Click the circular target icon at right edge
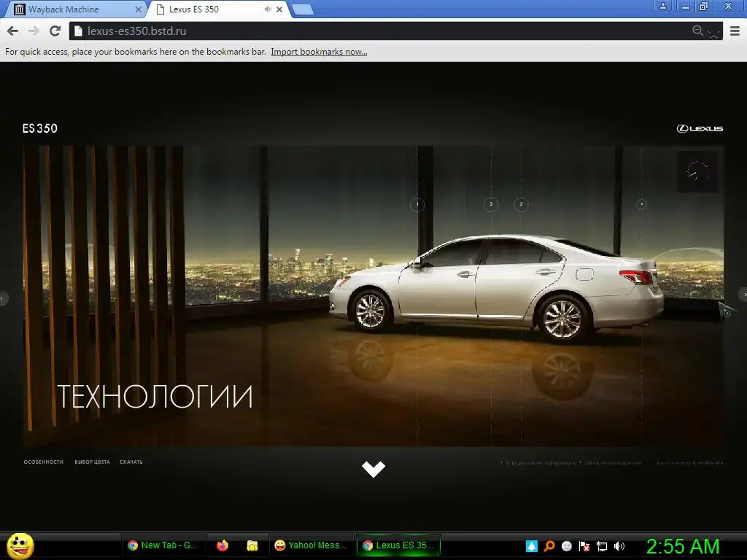The width and height of the screenshot is (747, 560). click(x=727, y=313)
